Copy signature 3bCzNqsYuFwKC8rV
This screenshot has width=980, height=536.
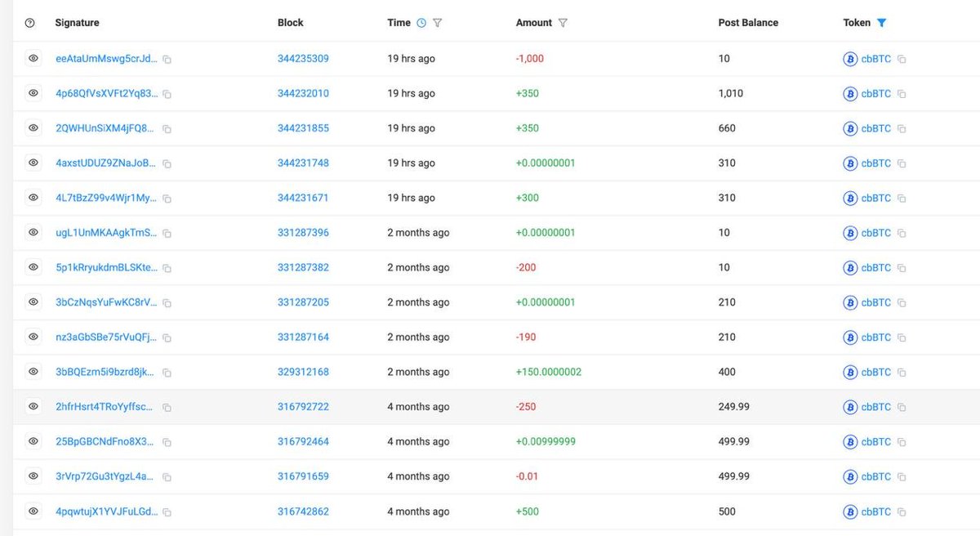pyautogui.click(x=167, y=303)
